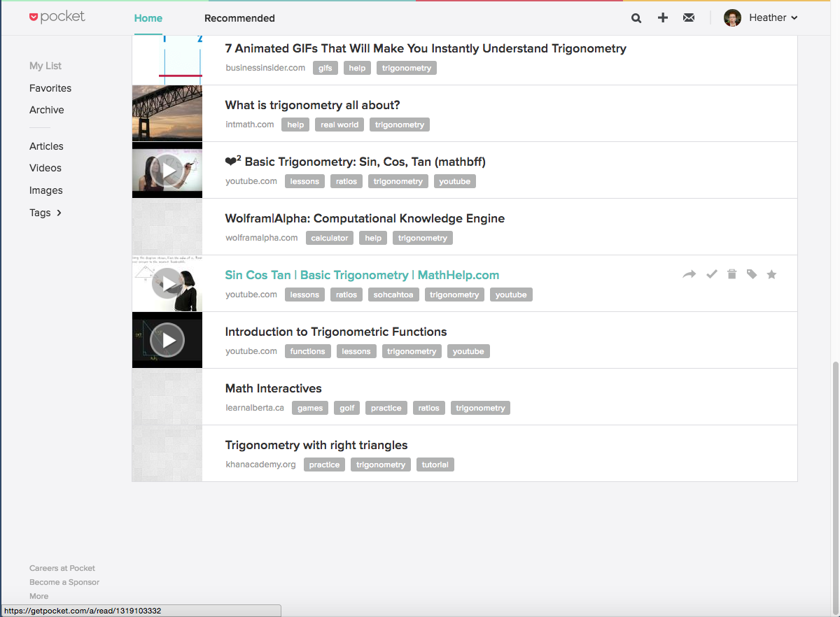Switch to the Recommended tab
The height and width of the screenshot is (617, 840).
(x=239, y=18)
